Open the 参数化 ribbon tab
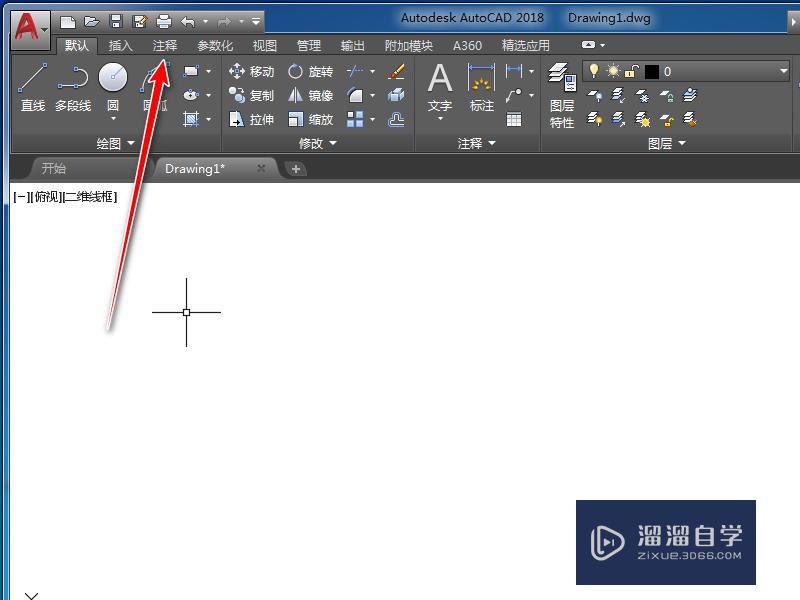The height and width of the screenshot is (600, 800). point(214,45)
